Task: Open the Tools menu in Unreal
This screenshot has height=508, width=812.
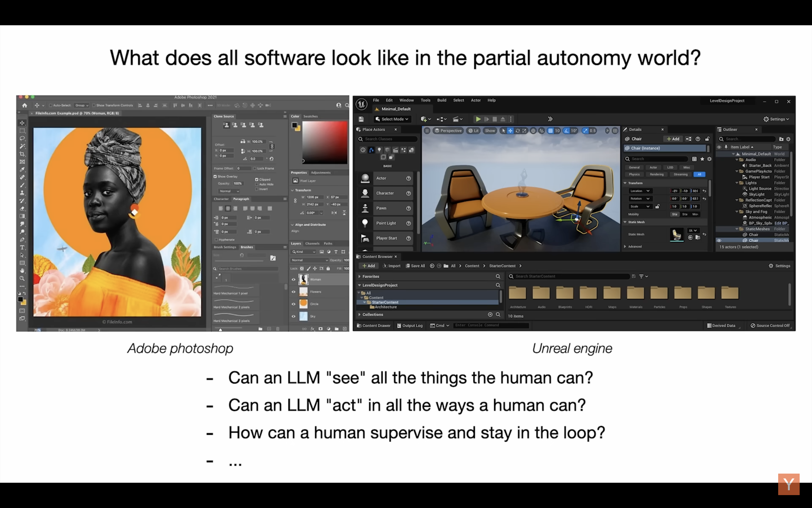Action: tap(425, 100)
